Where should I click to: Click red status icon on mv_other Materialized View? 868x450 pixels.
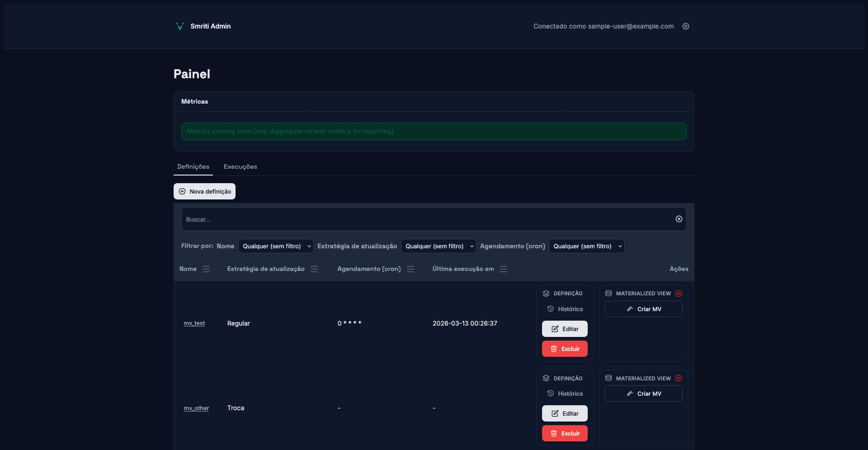click(x=679, y=378)
